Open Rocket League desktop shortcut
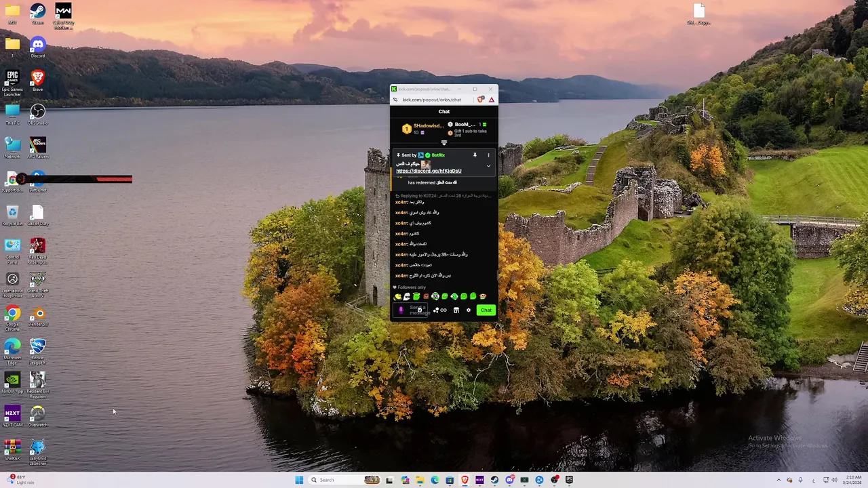This screenshot has width=868, height=488. coord(38,351)
